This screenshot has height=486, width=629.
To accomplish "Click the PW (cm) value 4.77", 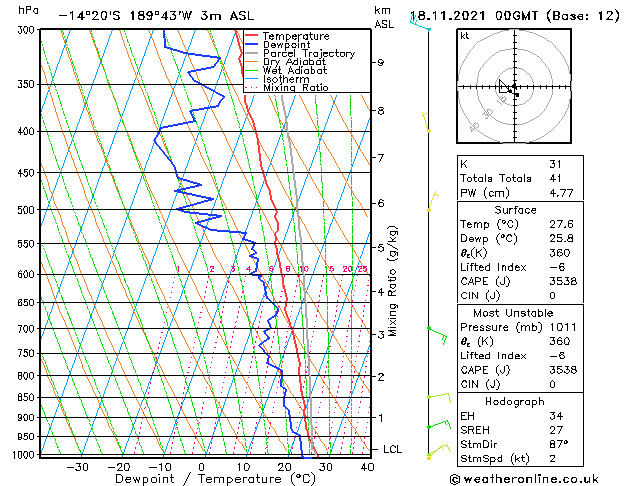I will 561,193.
